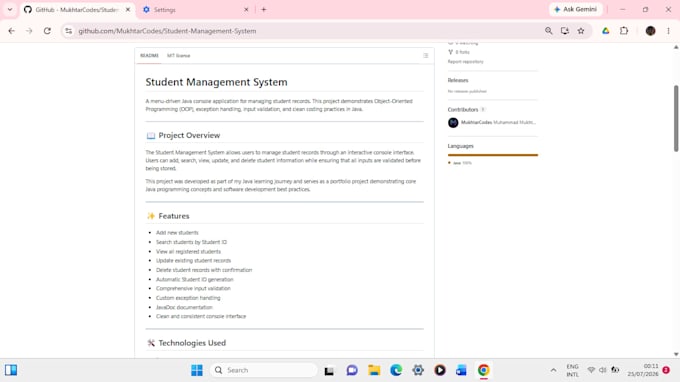
Task: Open MukhtarCodes contributor avatar
Action: [453, 123]
